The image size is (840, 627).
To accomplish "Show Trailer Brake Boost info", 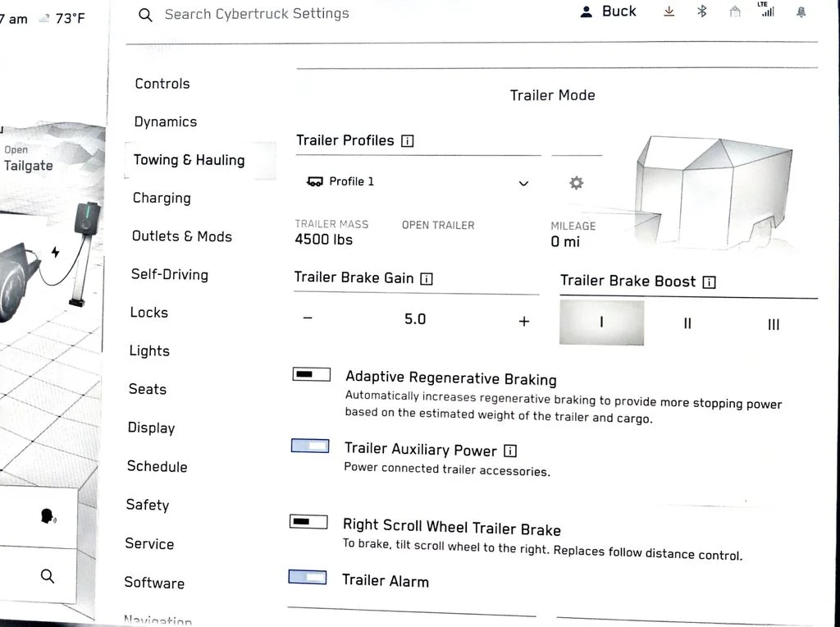I will [x=709, y=281].
